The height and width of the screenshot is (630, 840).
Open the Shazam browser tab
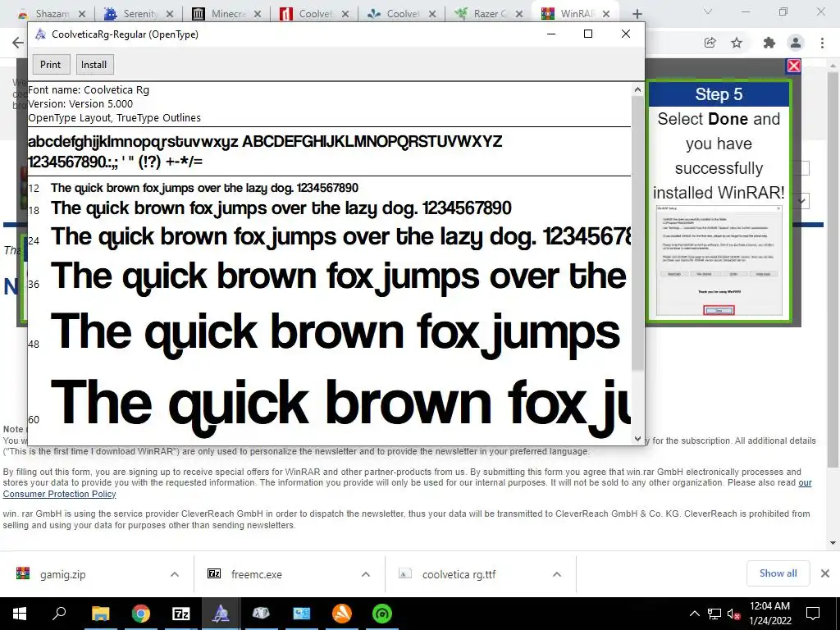coord(52,13)
